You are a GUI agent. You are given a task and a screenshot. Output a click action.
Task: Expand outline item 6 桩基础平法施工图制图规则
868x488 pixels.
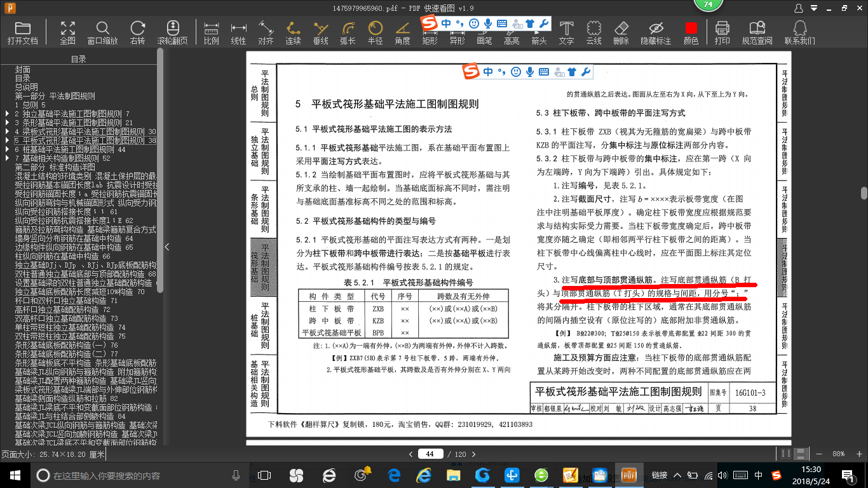click(x=7, y=149)
